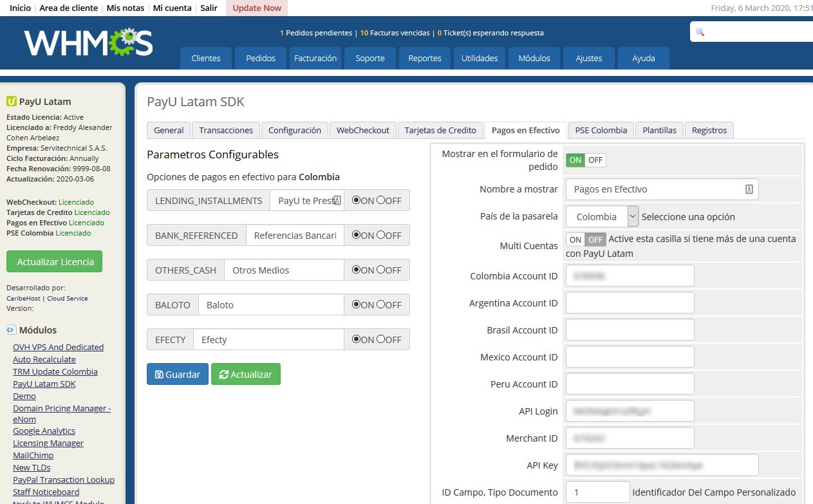This screenshot has width=813, height=504.
Task: Select OFF for BANK_REFERENCED
Action: point(380,235)
